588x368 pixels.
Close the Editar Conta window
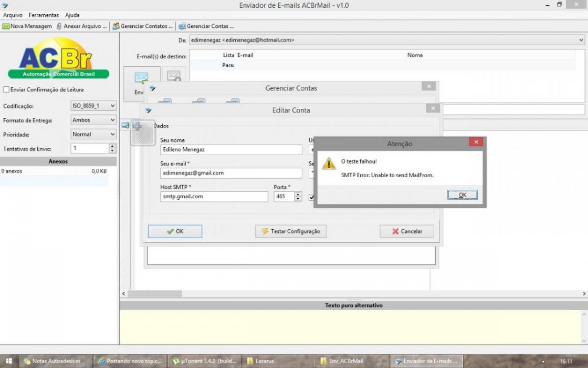coord(433,108)
